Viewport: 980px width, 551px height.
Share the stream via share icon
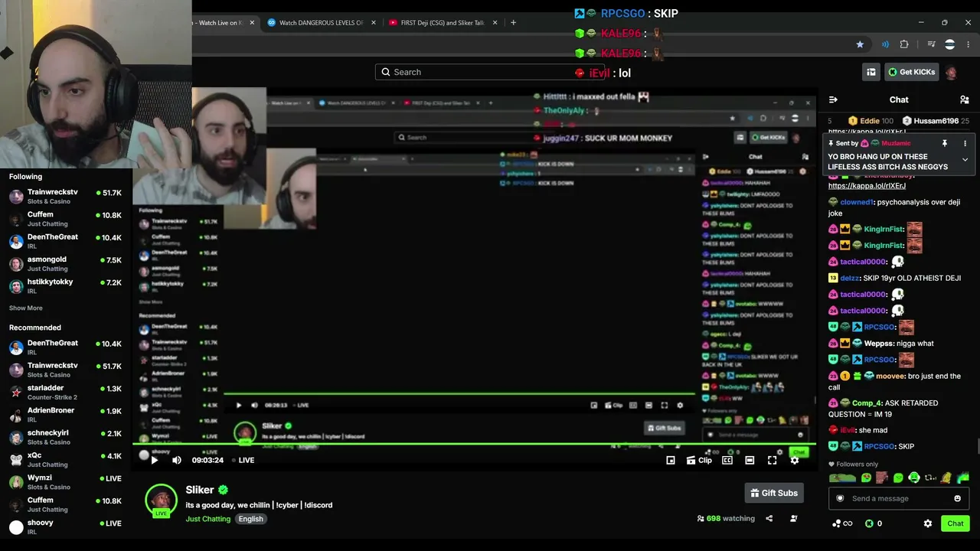769,518
